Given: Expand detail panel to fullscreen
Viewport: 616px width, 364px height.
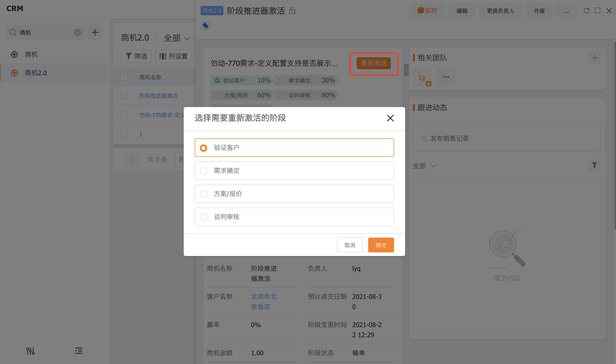Looking at the screenshot, I should click(598, 11).
